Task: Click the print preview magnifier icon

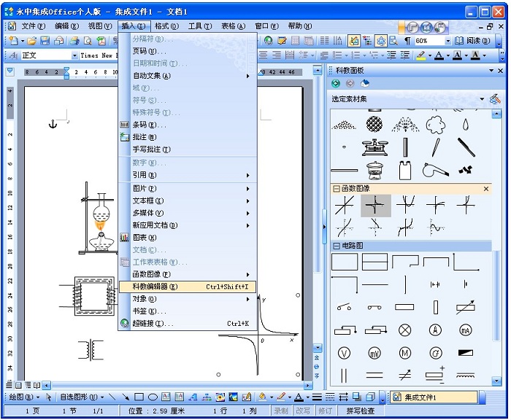Action: coord(88,41)
